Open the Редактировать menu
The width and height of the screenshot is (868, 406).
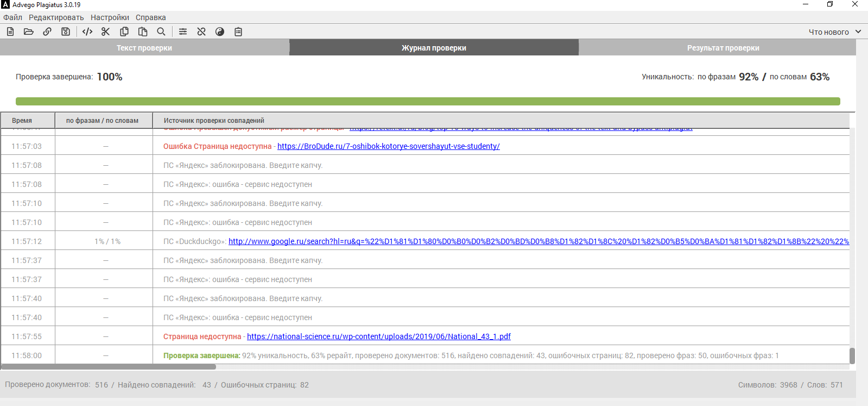point(56,17)
